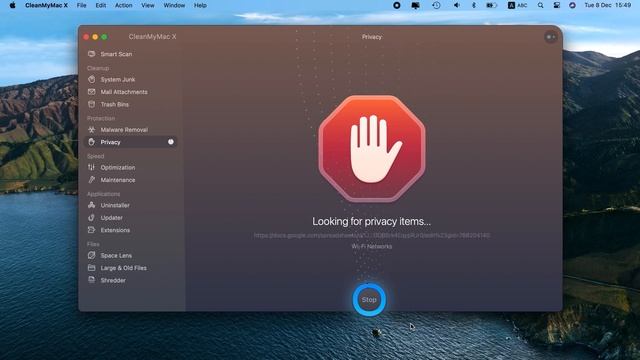Click the Bluetooth icon in menu bar
640x360 pixels.
[x=473, y=5]
